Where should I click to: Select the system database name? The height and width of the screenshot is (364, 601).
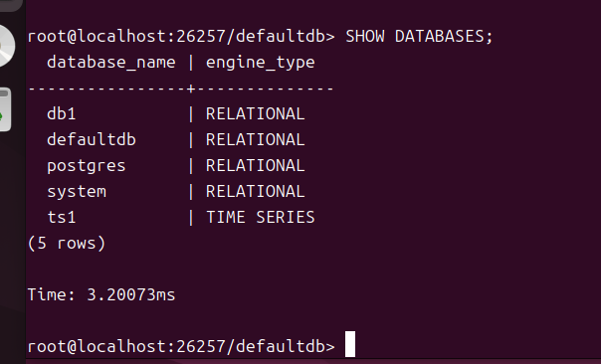(77, 192)
